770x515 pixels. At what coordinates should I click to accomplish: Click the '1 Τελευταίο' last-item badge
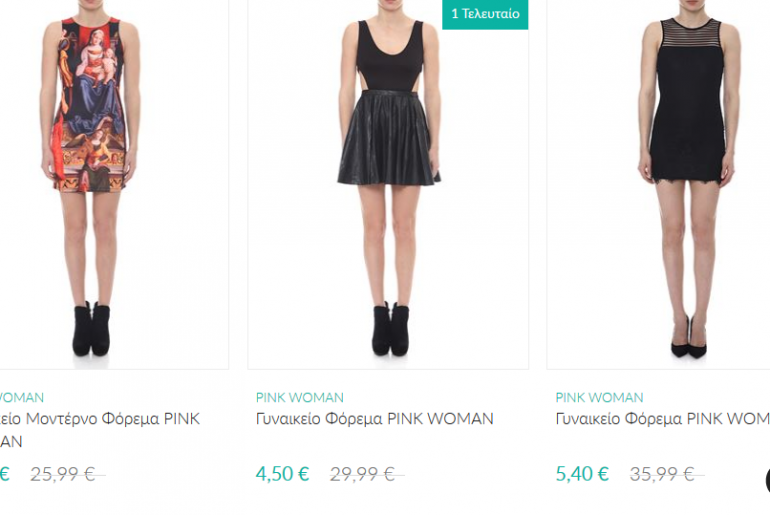pyautogui.click(x=485, y=14)
